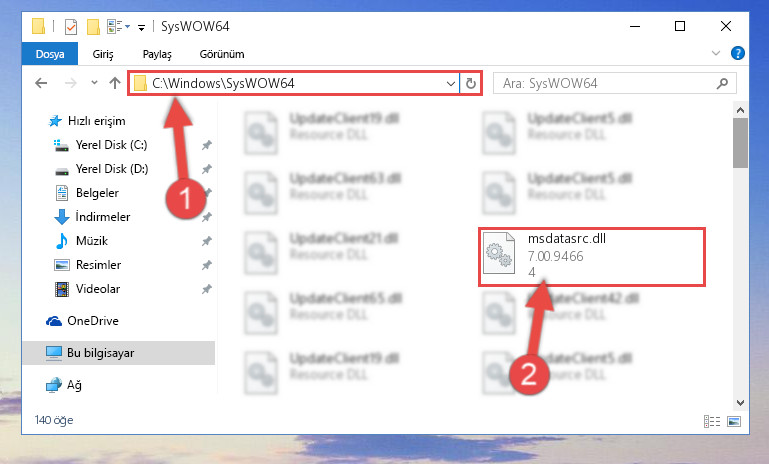Viewport: 769px width, 464px height.
Task: Open recent locations dropdown arrow
Action: 94,83
